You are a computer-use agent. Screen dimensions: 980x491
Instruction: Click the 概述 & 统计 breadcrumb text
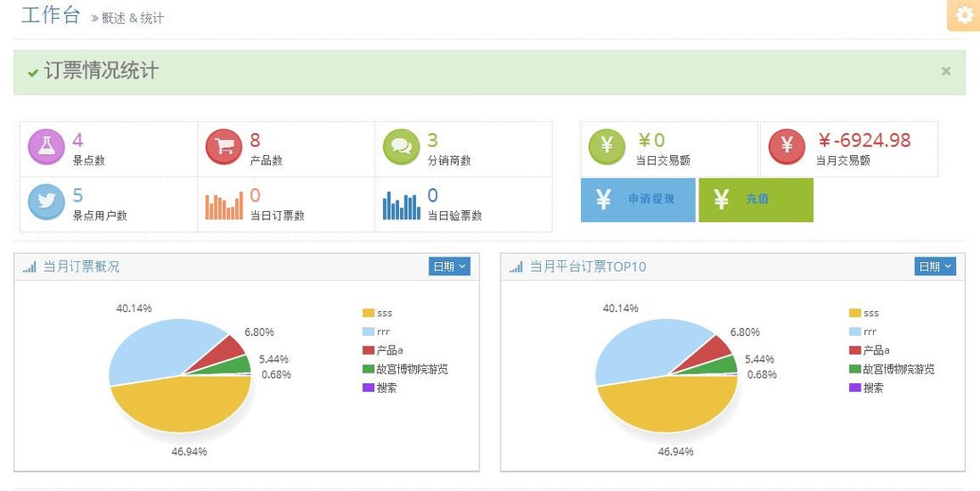(x=133, y=18)
